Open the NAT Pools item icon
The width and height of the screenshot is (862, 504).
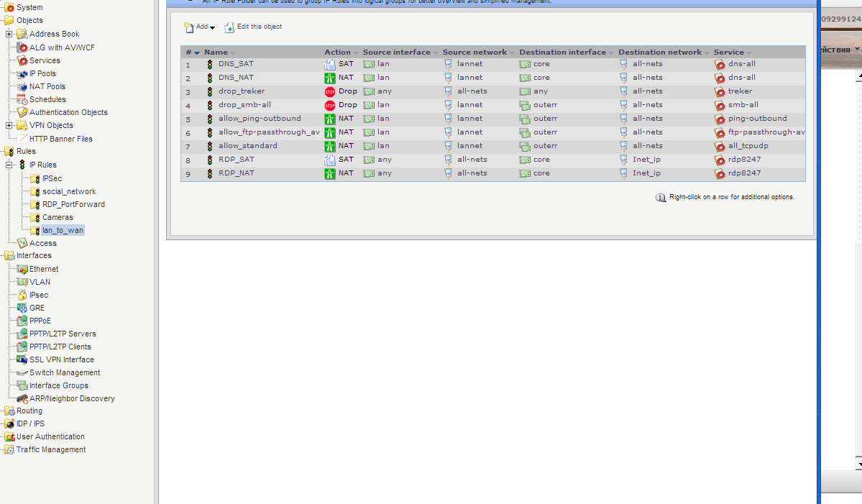[x=22, y=87]
